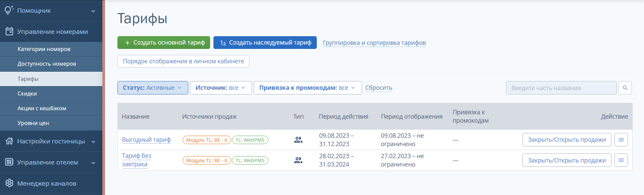Screen dimensions: 644x195
Task: Click Создать наследуемый тариф button
Action: tap(265, 43)
